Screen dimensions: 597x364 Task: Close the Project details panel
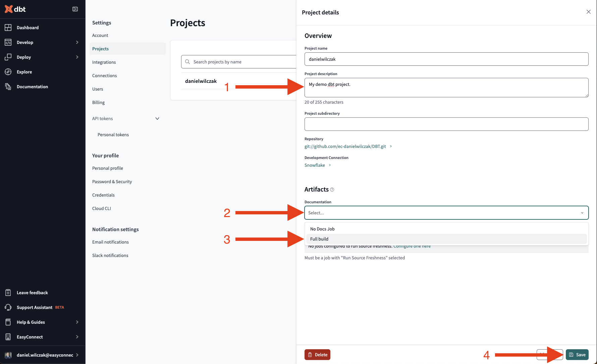pyautogui.click(x=588, y=12)
